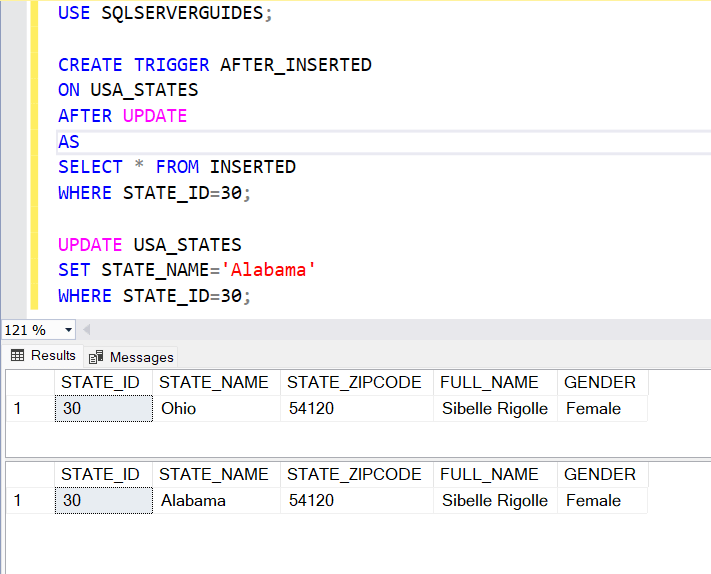Select row number 1 in second grid

pos(30,501)
